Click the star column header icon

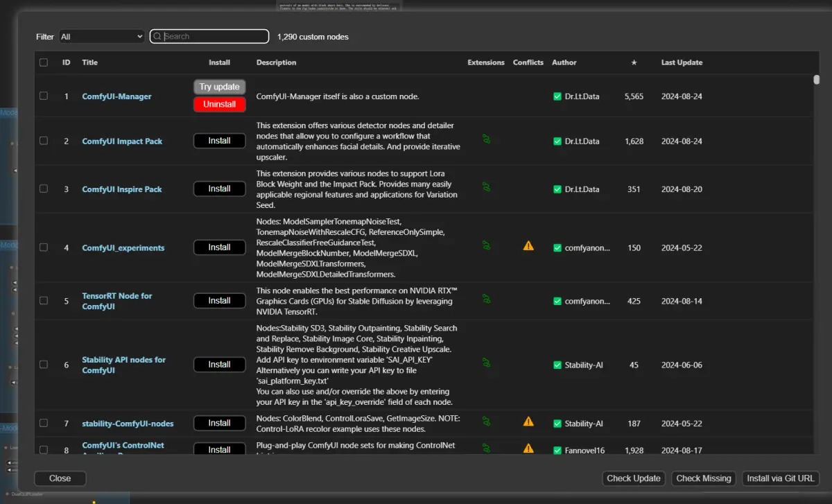click(x=634, y=62)
